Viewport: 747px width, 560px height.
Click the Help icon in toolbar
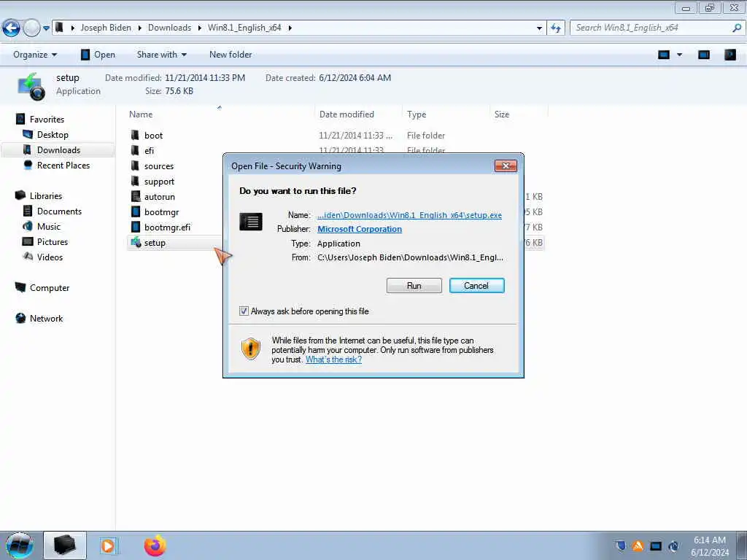pyautogui.click(x=729, y=55)
